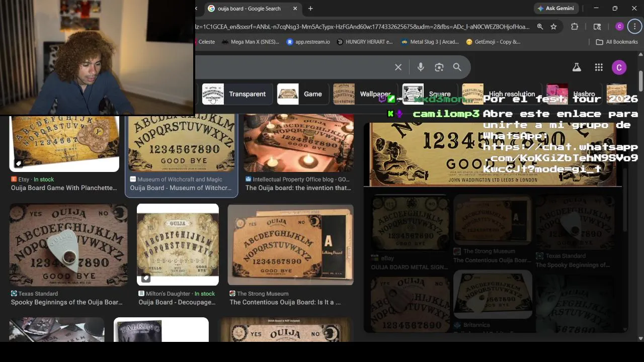Open the Celeste bookmark
This screenshot has width=644, height=362.
coord(206,42)
